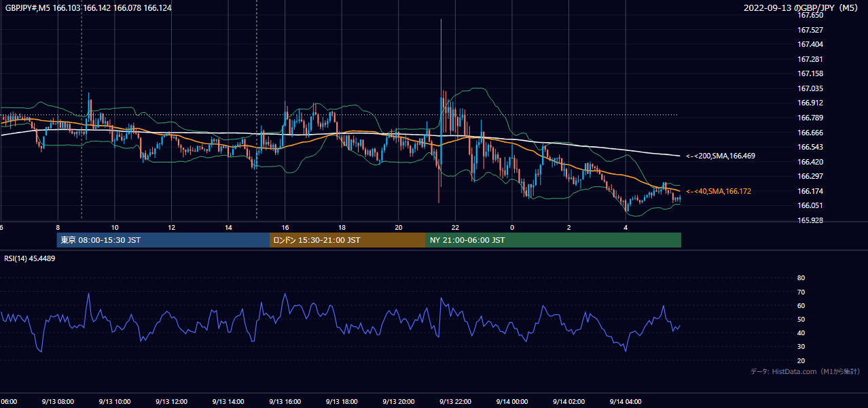Viewport: 868px width, 408px height.
Task: Click the 166.174 price axis label
Action: click(810, 191)
